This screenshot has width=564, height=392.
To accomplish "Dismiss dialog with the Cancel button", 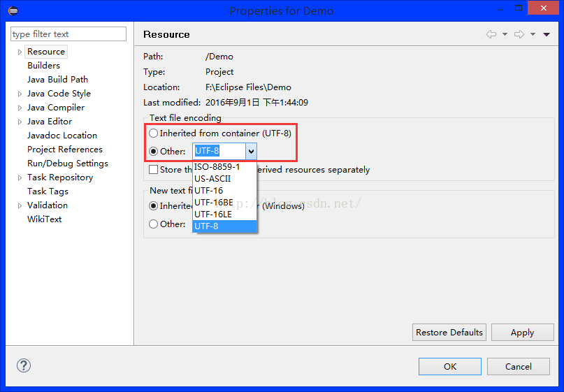I will click(519, 366).
